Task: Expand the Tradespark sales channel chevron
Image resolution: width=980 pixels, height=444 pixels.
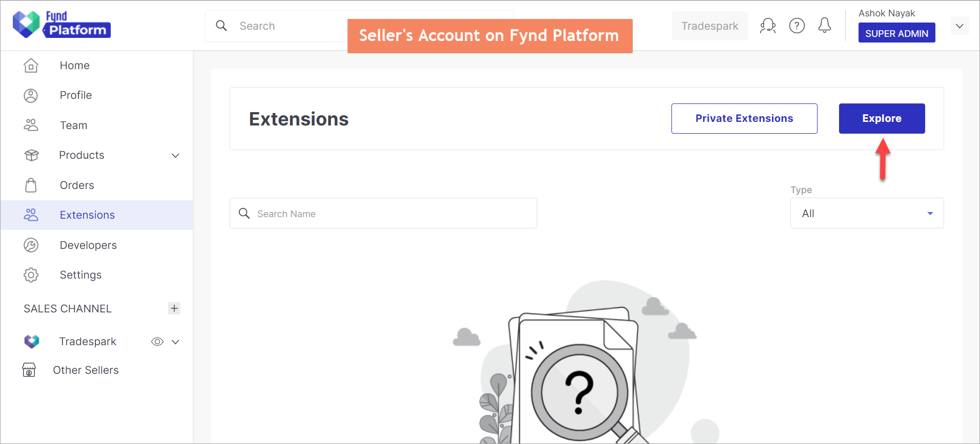Action: point(175,342)
